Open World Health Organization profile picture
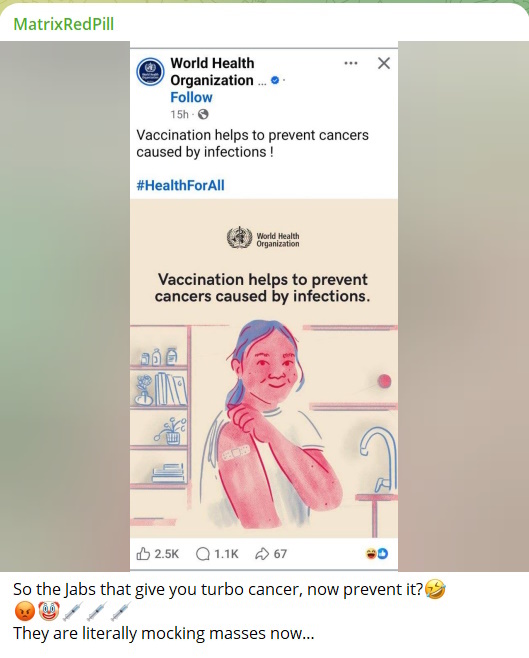Screen dimensions: 529x658 [150, 72]
